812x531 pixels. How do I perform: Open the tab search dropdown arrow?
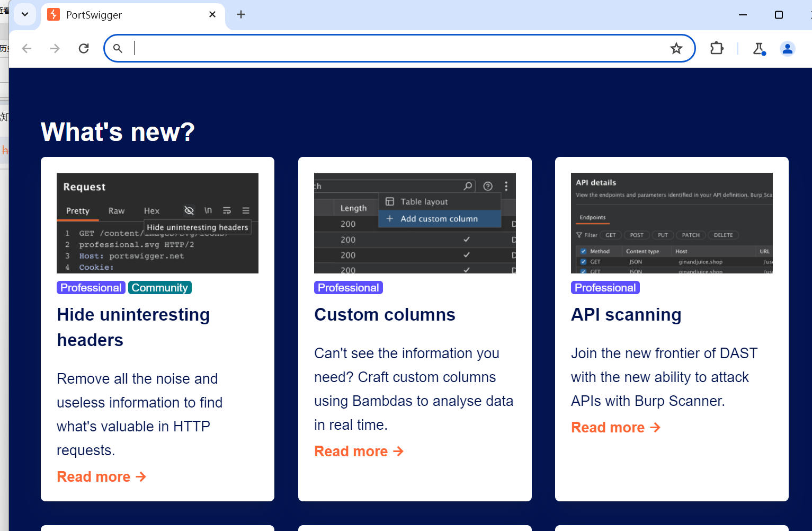coord(25,14)
